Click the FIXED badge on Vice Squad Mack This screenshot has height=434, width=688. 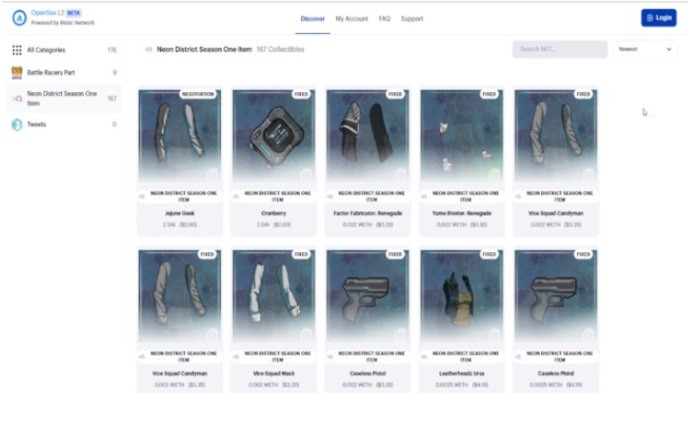coord(301,254)
